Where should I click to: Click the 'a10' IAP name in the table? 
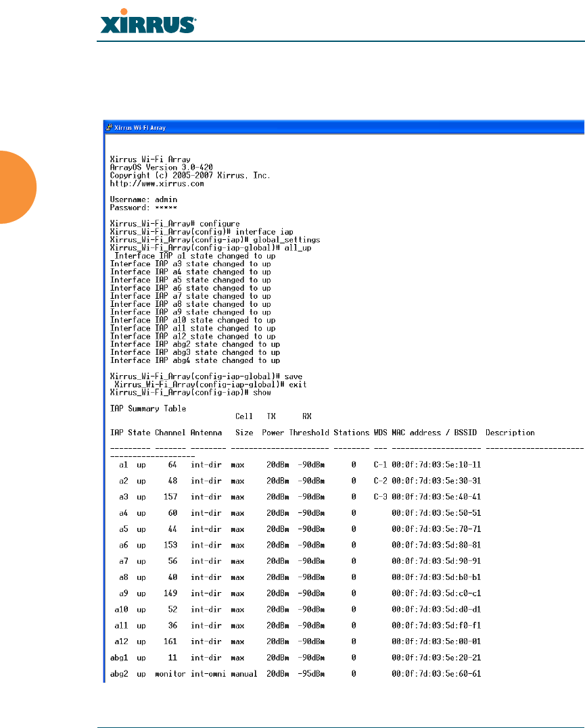coord(121,610)
